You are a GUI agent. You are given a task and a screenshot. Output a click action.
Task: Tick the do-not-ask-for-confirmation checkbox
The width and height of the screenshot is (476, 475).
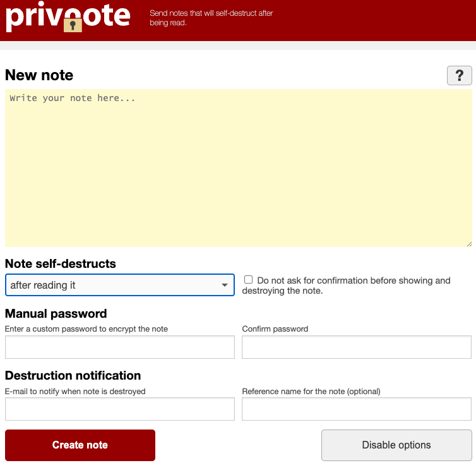click(249, 280)
